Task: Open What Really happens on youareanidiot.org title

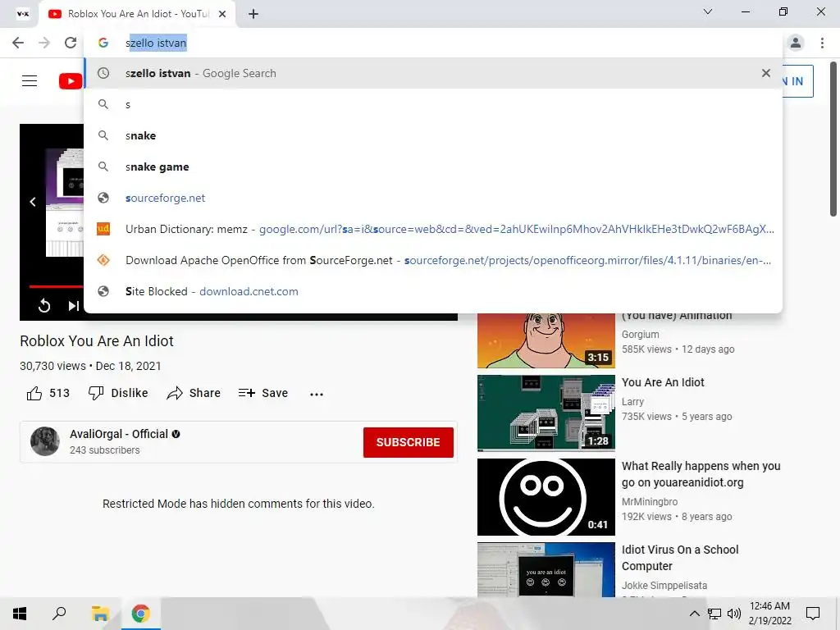Action: coord(701,474)
